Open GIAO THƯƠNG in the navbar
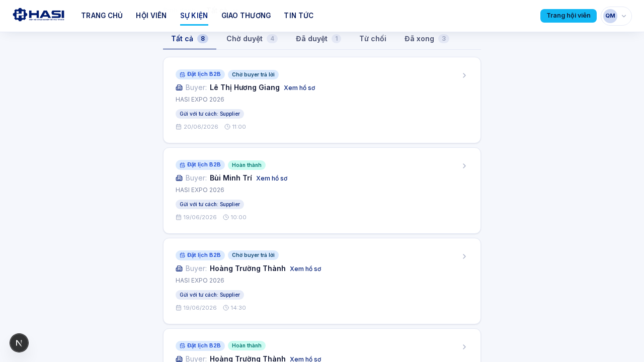The image size is (644, 362). click(246, 16)
